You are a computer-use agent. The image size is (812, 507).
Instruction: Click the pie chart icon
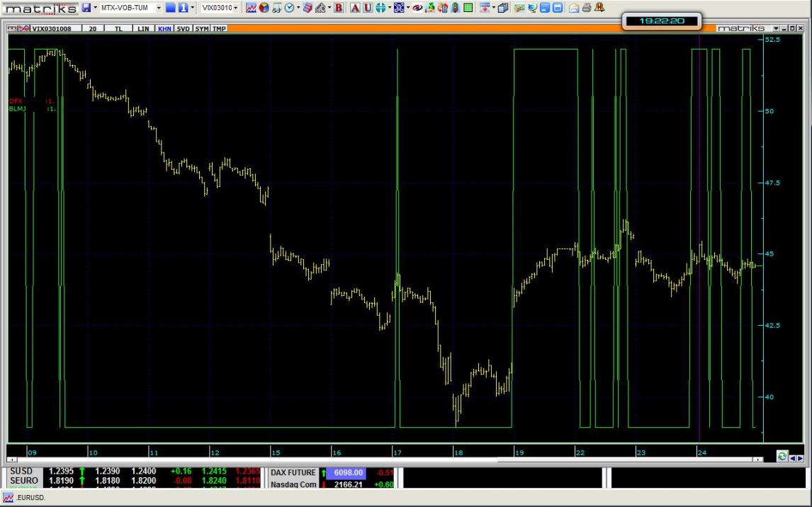[264, 8]
